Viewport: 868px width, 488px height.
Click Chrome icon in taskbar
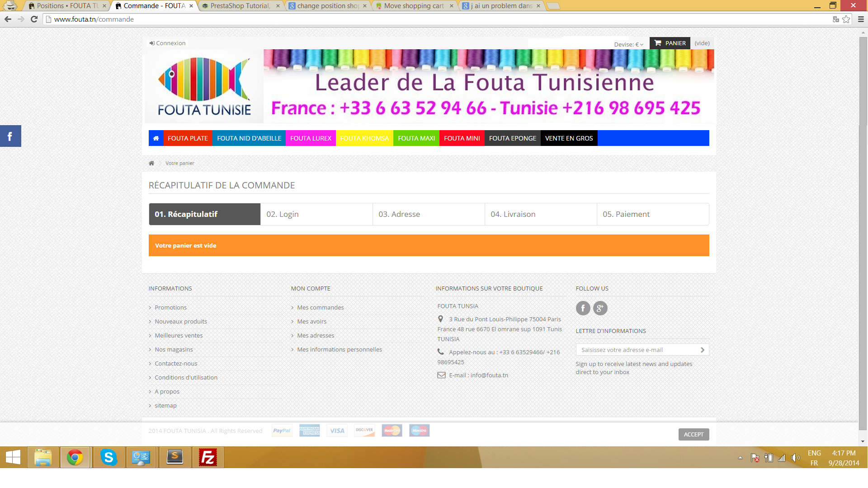pos(75,457)
